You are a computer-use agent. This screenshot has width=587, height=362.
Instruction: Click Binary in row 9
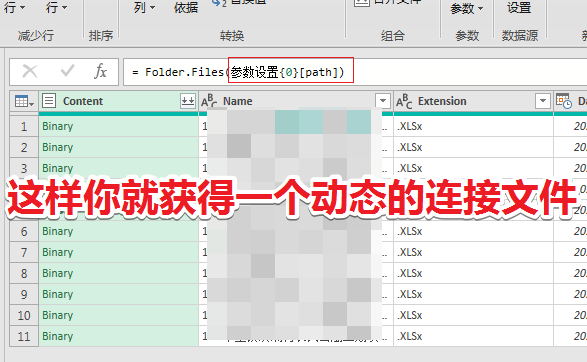click(57, 294)
